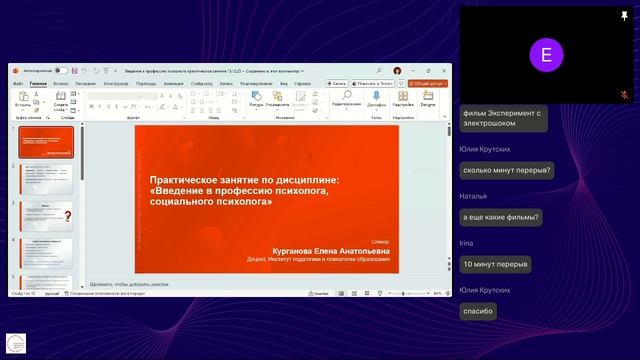Open the font name combo box
The height and width of the screenshot is (360, 640).
tap(114, 96)
